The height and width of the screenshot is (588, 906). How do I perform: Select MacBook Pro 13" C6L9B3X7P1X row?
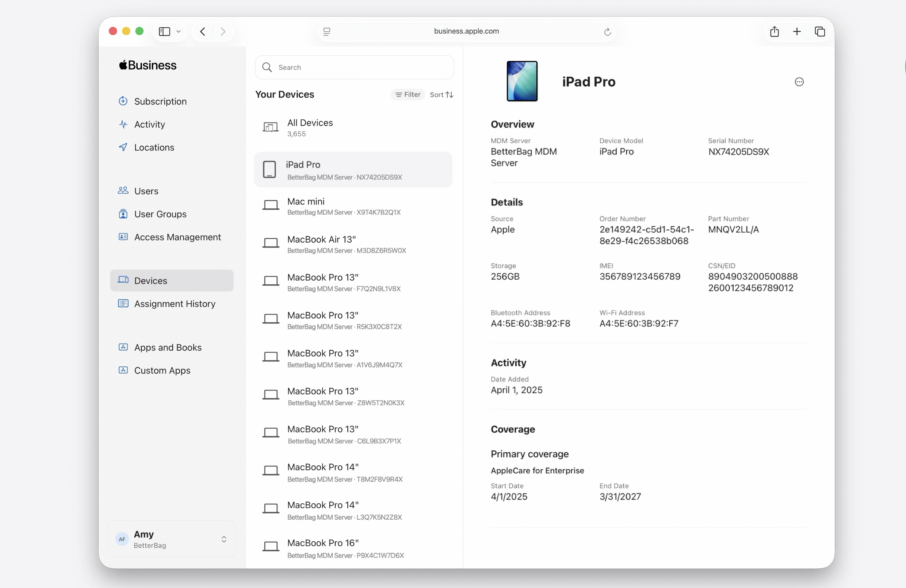coord(353,434)
